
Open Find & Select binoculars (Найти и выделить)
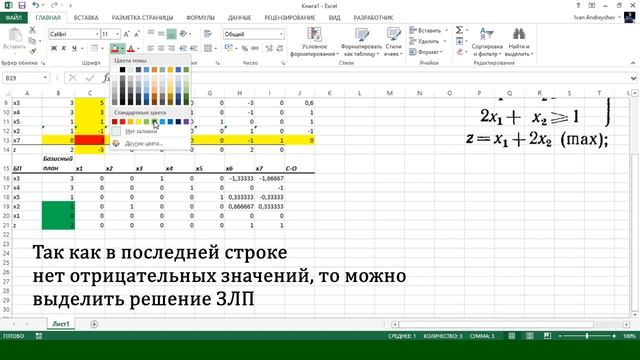[519, 42]
